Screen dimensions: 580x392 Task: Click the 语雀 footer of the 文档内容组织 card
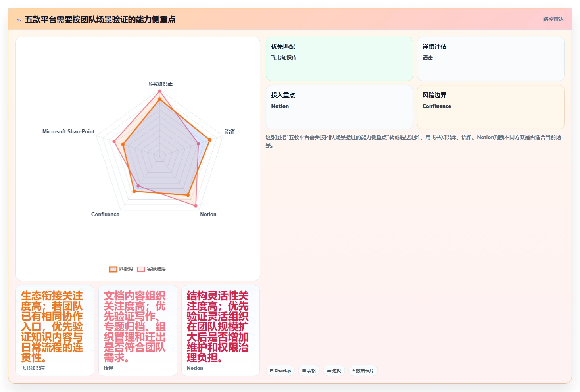click(x=109, y=368)
